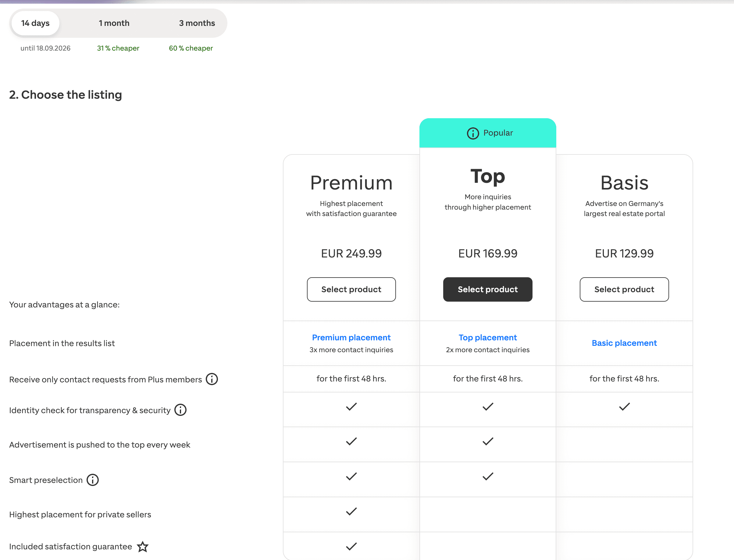Click the '2. Choose the listing' heading
This screenshot has width=734, height=560.
coord(65,95)
